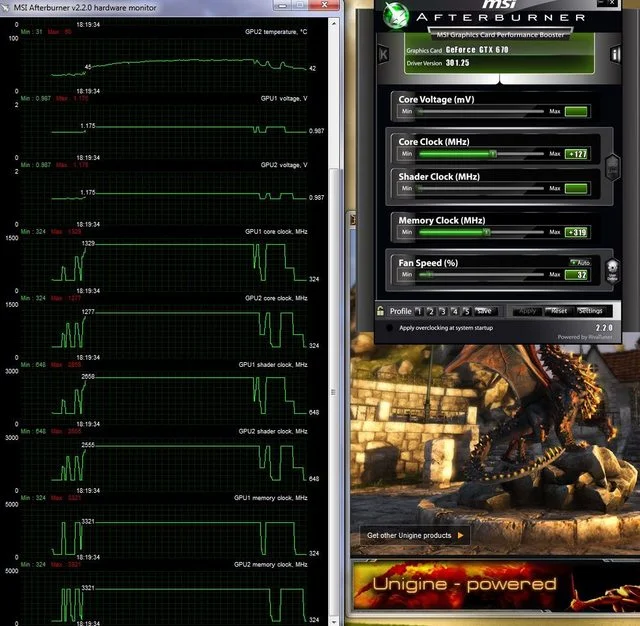Click the Core Voltage value field

point(576,111)
